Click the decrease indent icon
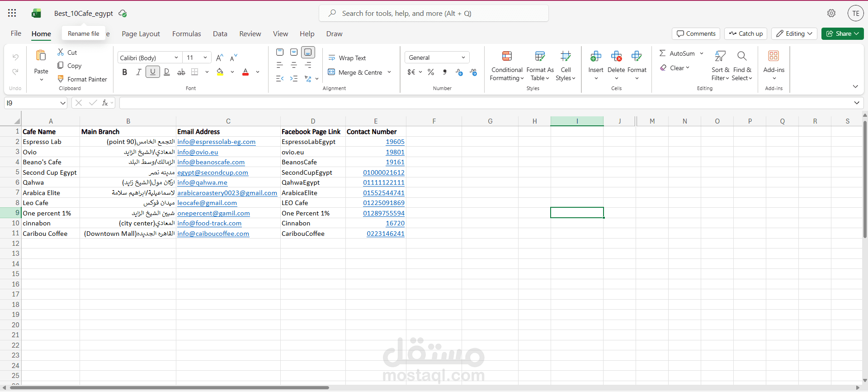Screen dimensions: 868x392 pyautogui.click(x=280, y=78)
